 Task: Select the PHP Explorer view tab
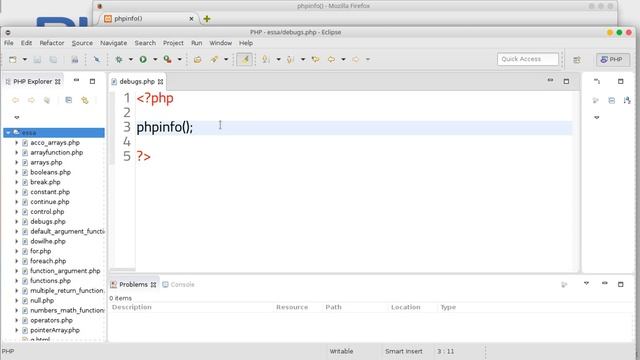point(33,82)
